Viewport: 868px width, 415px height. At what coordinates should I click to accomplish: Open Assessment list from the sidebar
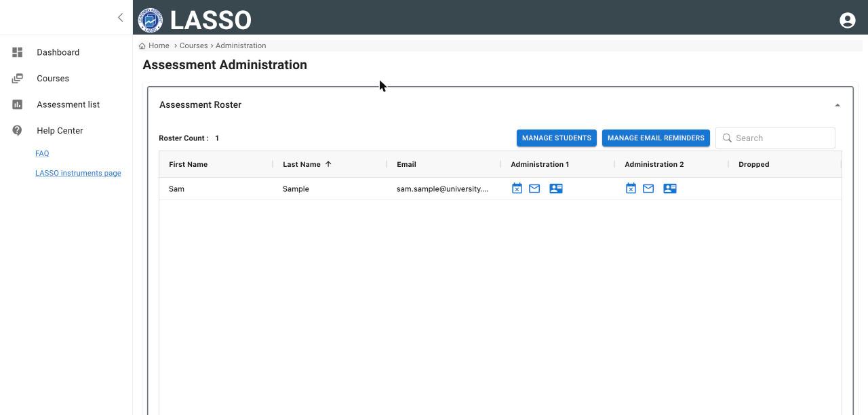point(68,104)
